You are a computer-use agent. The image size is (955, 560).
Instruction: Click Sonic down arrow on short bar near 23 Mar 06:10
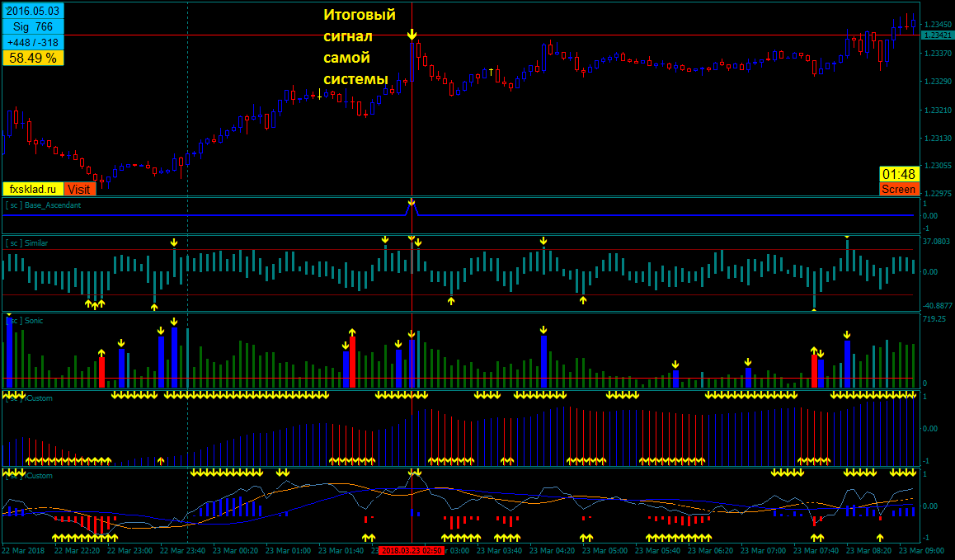click(675, 365)
